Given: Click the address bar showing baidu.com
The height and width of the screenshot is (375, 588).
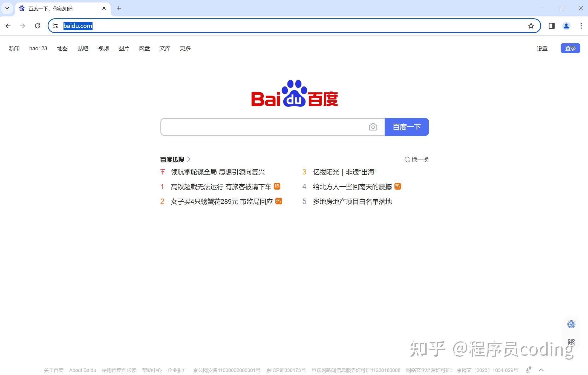Looking at the screenshot, I should click(294, 26).
